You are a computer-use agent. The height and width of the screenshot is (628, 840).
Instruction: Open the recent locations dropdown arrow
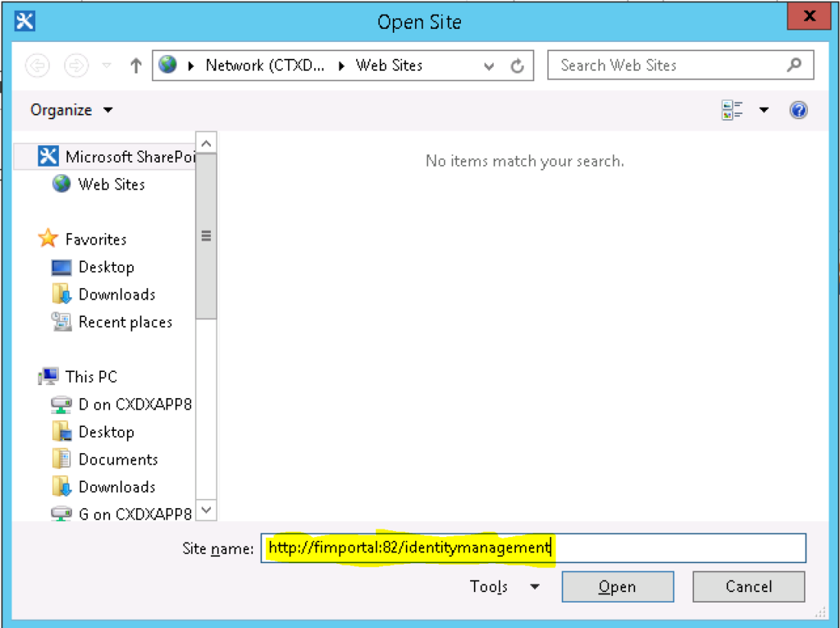click(106, 66)
